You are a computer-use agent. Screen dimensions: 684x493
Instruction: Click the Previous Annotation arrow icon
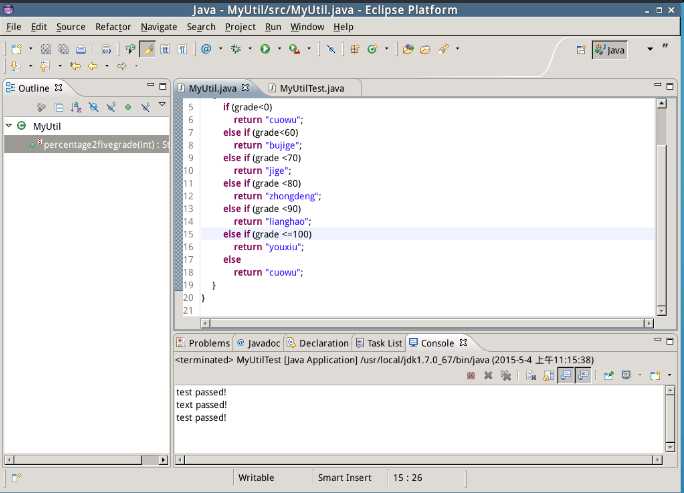click(44, 66)
